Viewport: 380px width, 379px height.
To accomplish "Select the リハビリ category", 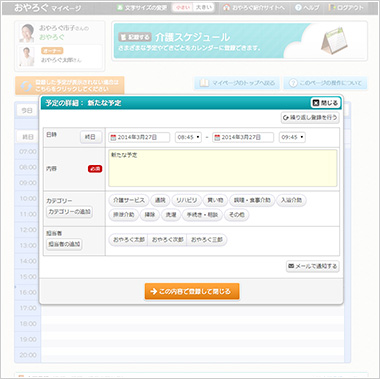I will (186, 200).
